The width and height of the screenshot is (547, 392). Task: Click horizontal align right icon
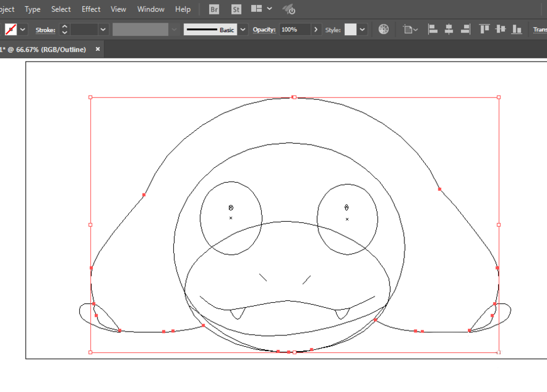click(465, 30)
